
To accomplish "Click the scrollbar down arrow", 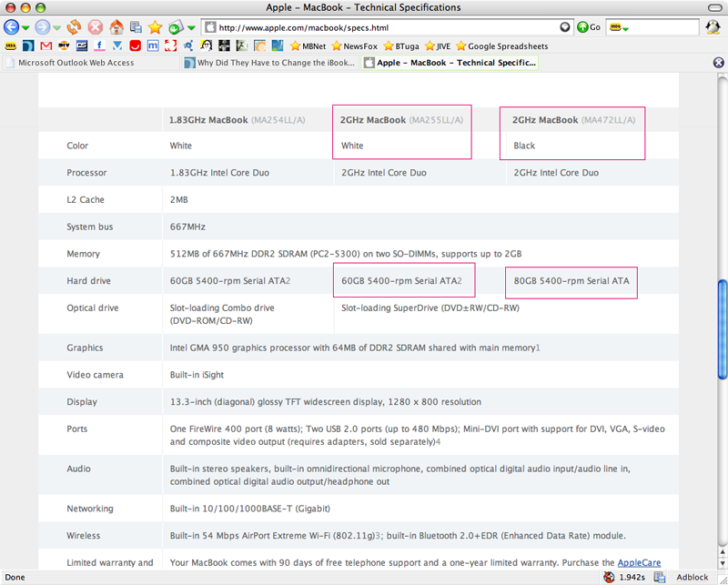I will pyautogui.click(x=723, y=563).
